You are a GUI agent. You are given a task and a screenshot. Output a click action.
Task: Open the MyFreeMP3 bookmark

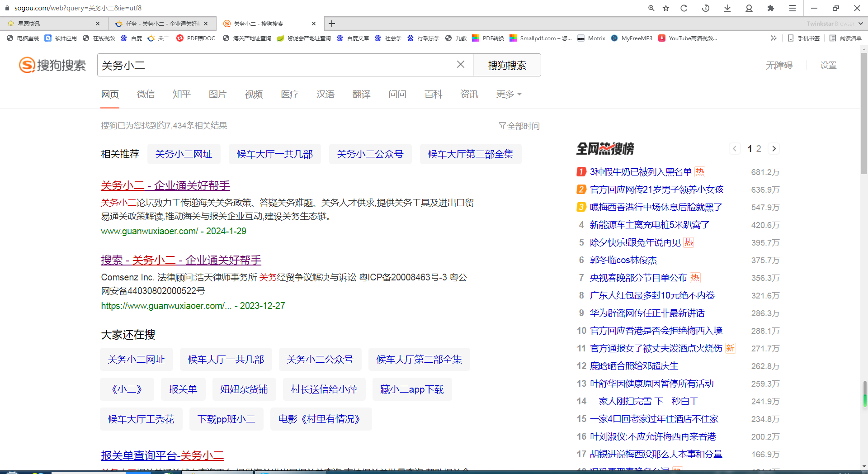[x=632, y=38]
